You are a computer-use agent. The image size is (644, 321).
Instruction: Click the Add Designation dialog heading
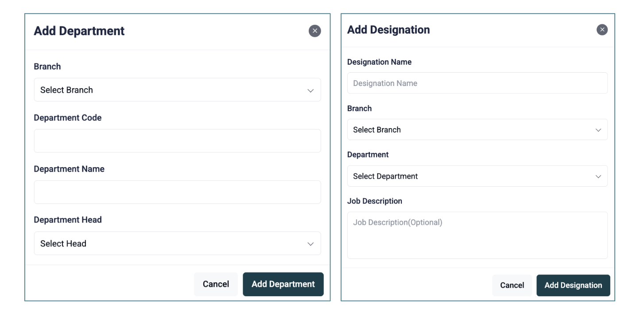388,30
